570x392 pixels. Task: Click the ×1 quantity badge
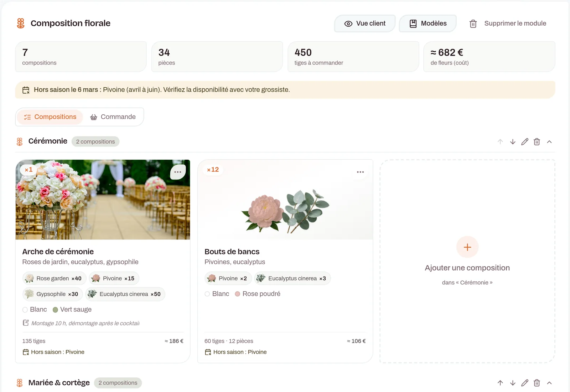[28, 170]
